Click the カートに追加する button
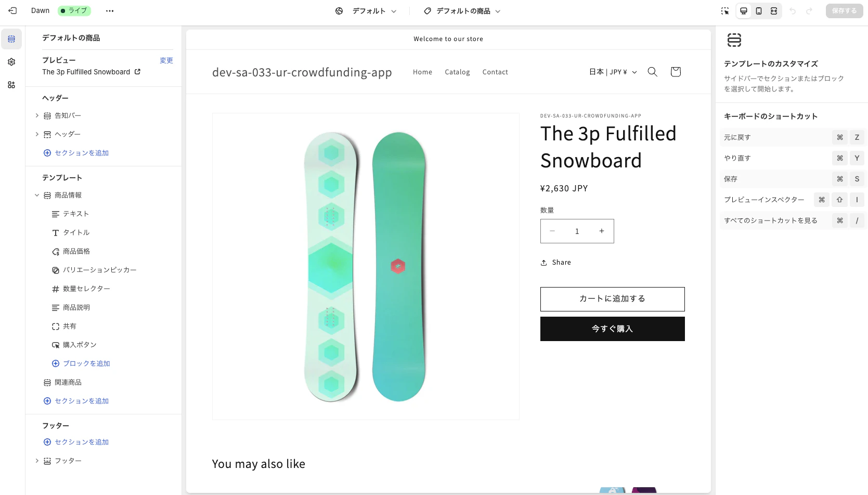 [613, 299]
